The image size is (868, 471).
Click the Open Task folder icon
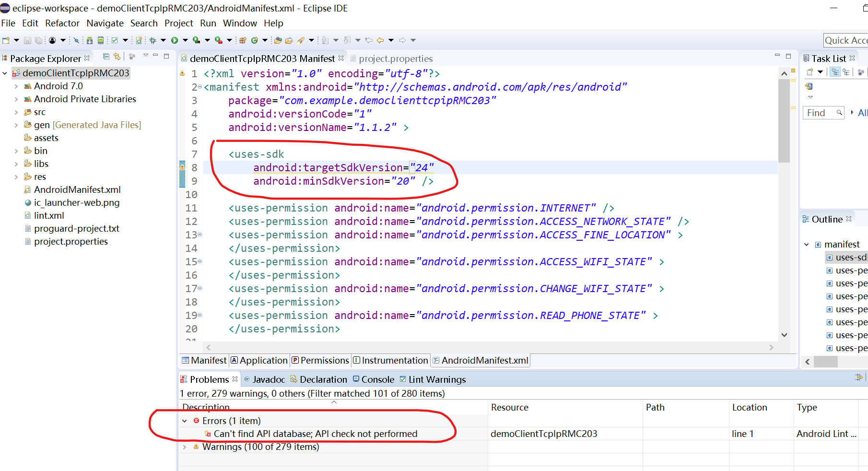pyautogui.click(x=289, y=40)
